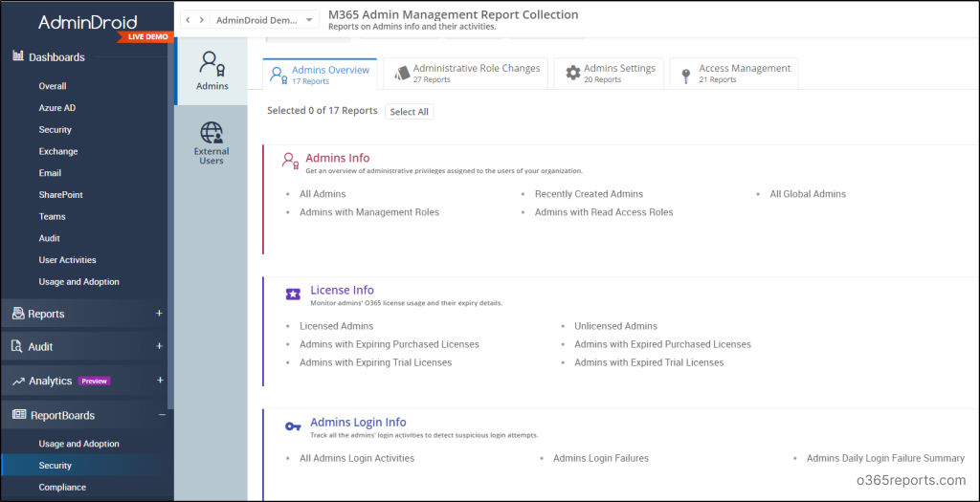The image size is (980, 502).
Task: Click the Select All button
Action: pos(410,112)
